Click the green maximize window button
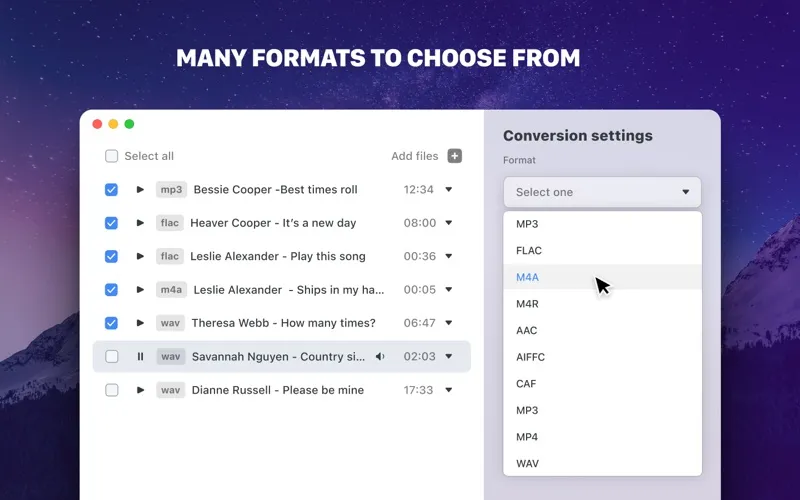Image resolution: width=800 pixels, height=500 pixels. click(130, 124)
